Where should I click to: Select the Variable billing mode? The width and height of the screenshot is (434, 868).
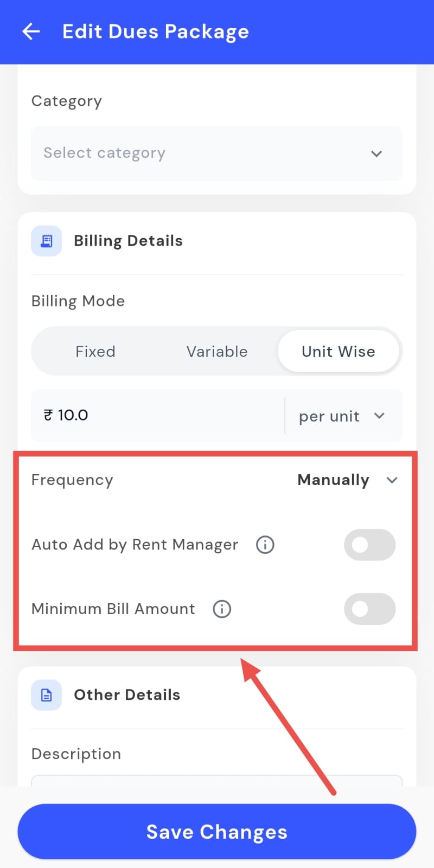click(217, 352)
